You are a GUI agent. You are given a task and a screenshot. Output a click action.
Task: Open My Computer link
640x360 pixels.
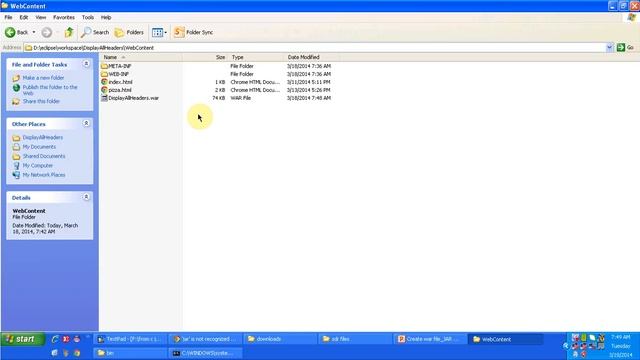click(x=38, y=166)
